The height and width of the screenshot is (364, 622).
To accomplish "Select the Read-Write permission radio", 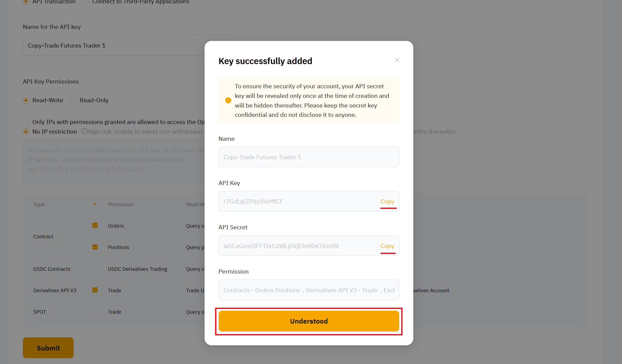I will click(26, 100).
